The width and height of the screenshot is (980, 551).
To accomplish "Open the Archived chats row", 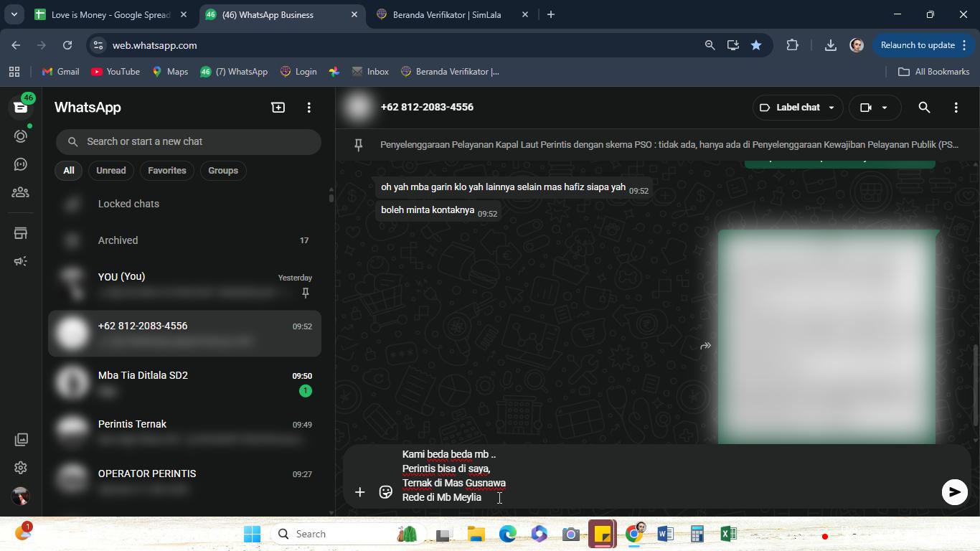I will pyautogui.click(x=185, y=240).
